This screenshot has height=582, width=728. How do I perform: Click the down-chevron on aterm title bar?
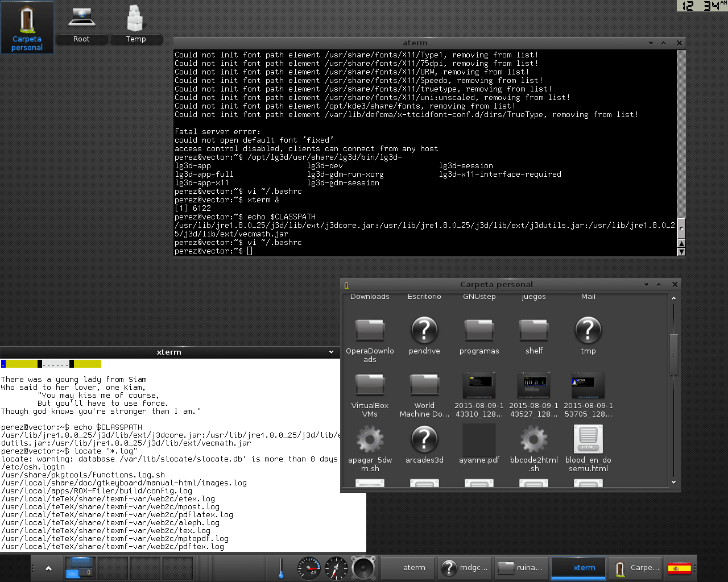(x=651, y=43)
